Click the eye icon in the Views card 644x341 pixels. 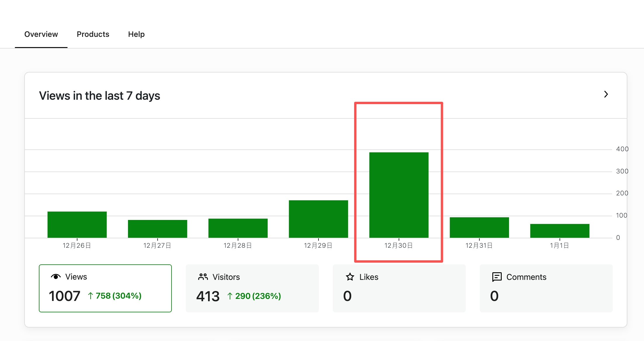point(56,277)
